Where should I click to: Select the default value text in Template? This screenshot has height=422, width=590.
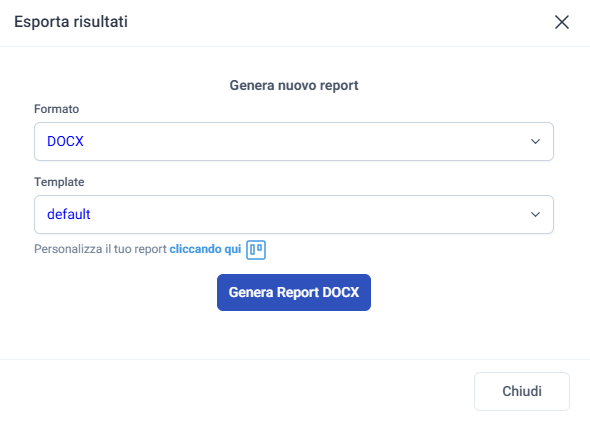[68, 214]
